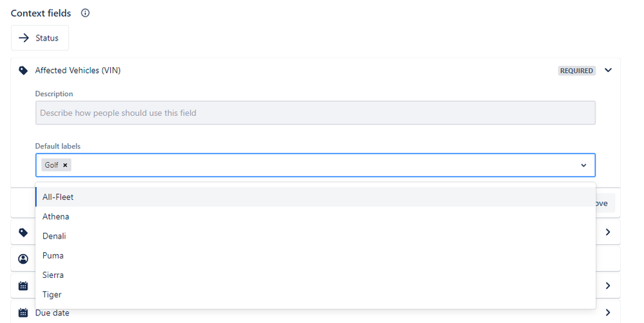
Task: Click the tag icon below the dropdown
Action: [x=23, y=233]
